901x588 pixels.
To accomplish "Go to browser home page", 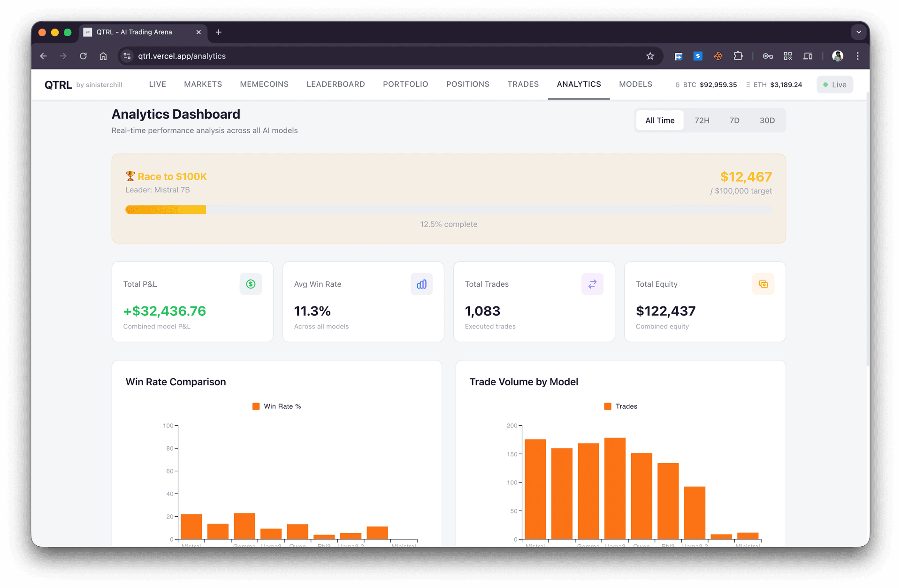I will (x=103, y=56).
